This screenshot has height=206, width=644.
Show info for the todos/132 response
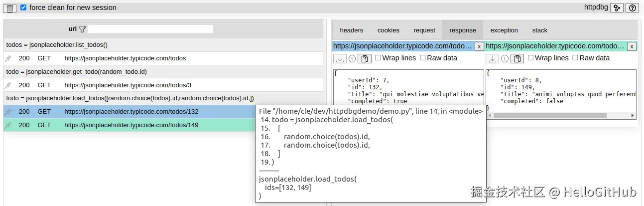click(x=352, y=59)
